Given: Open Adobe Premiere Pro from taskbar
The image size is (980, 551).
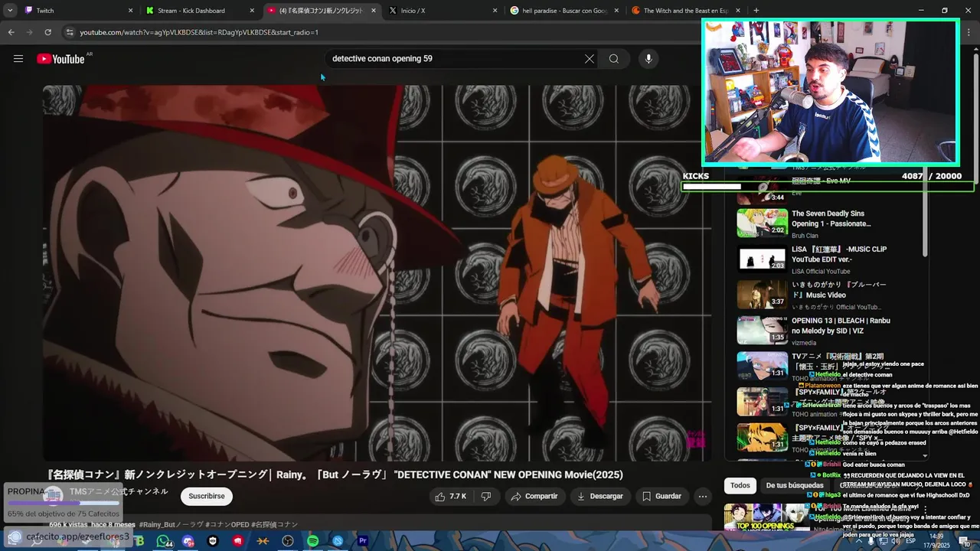Looking at the screenshot, I should [363, 541].
